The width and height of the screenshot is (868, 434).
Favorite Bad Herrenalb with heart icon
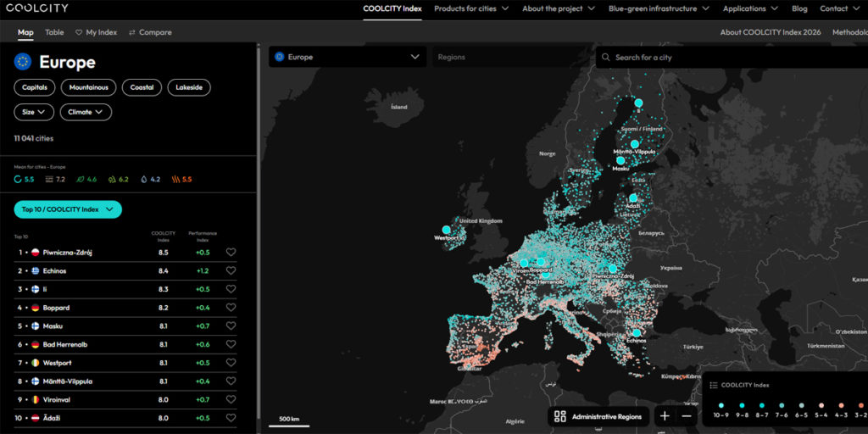click(231, 344)
